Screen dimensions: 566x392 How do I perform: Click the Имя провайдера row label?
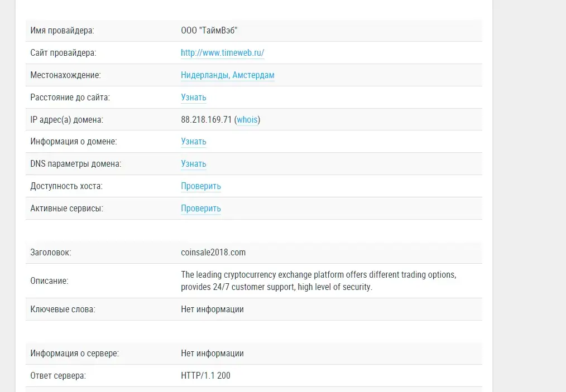tap(62, 30)
